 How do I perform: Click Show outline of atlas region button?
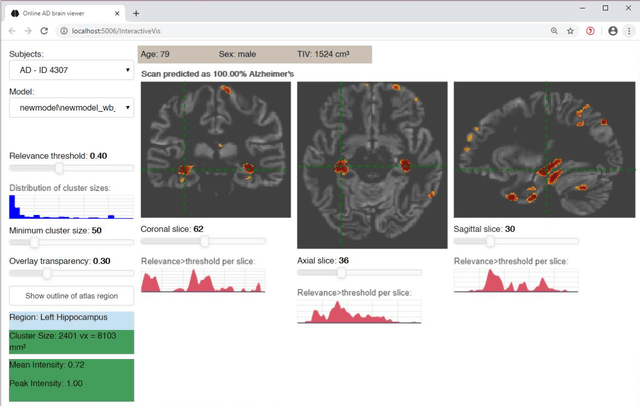[x=71, y=296]
